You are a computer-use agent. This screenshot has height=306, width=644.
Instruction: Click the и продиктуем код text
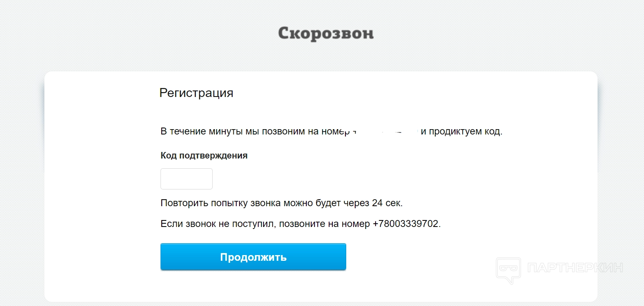[461, 132]
